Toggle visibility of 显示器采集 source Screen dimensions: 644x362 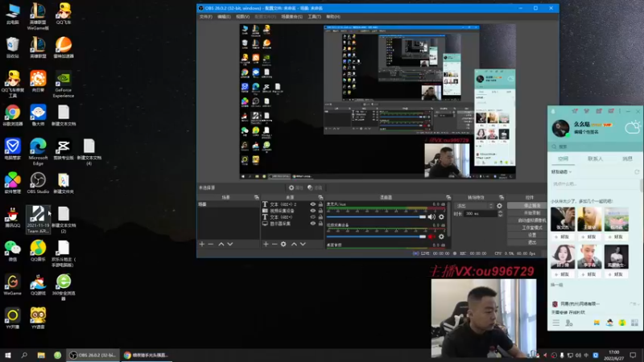[x=313, y=224]
